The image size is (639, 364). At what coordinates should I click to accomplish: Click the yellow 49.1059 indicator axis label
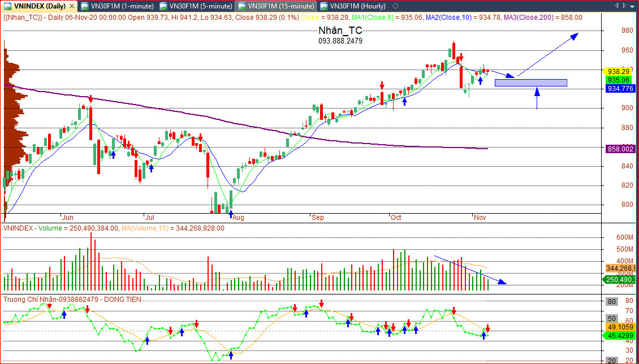(x=621, y=327)
